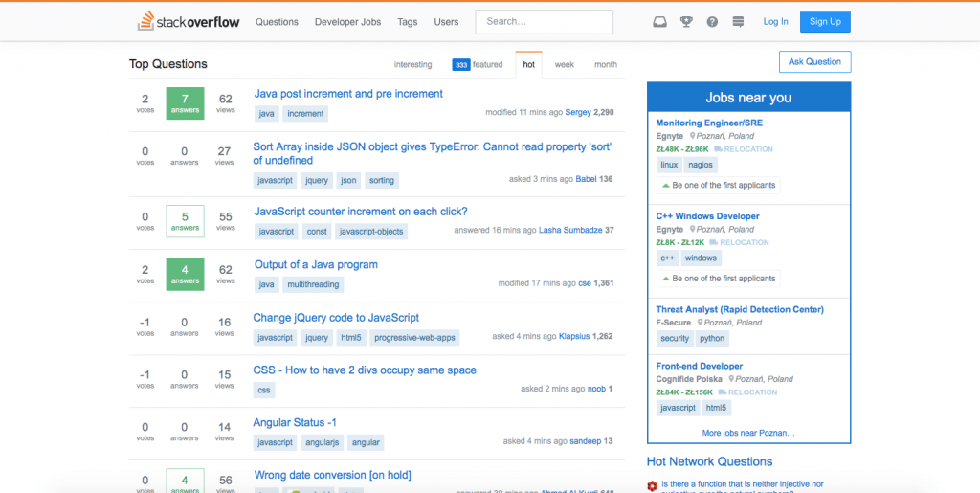Open user Babel's profile
The height and width of the screenshot is (493, 980).
(587, 179)
